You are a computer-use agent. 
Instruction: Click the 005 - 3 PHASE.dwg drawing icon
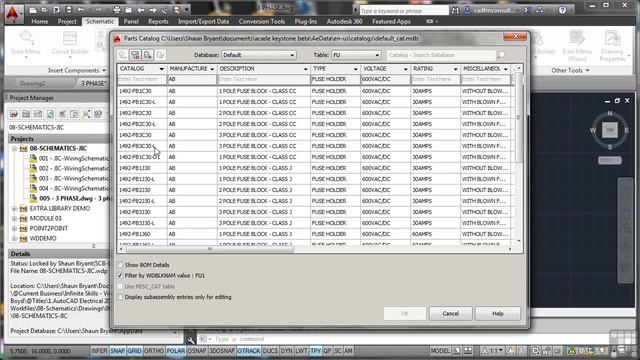click(x=33, y=198)
